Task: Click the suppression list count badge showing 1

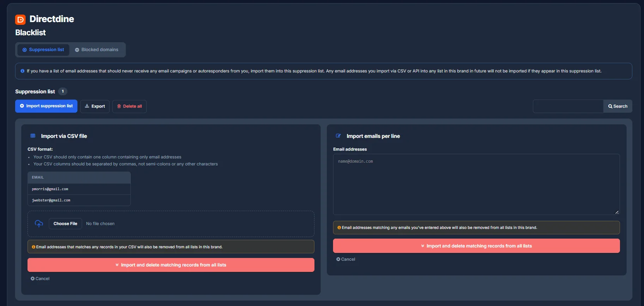Action: coord(63,91)
